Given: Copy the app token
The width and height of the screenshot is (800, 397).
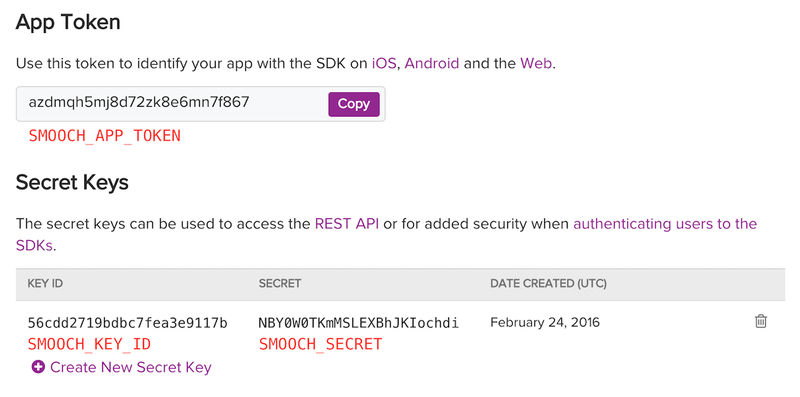Looking at the screenshot, I should pyautogui.click(x=354, y=104).
